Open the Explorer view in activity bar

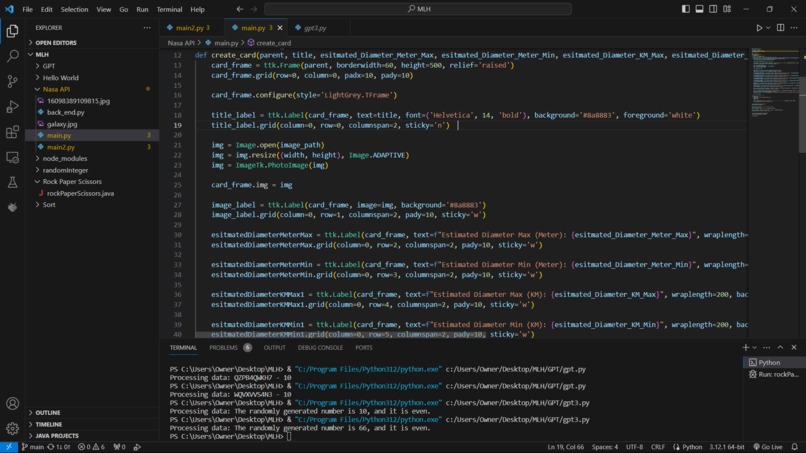click(12, 31)
